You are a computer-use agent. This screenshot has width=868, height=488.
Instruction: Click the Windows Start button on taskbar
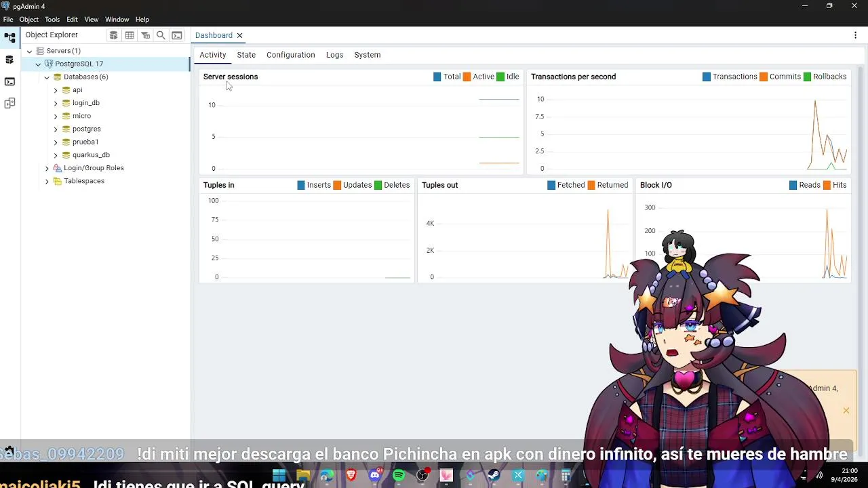click(x=279, y=476)
